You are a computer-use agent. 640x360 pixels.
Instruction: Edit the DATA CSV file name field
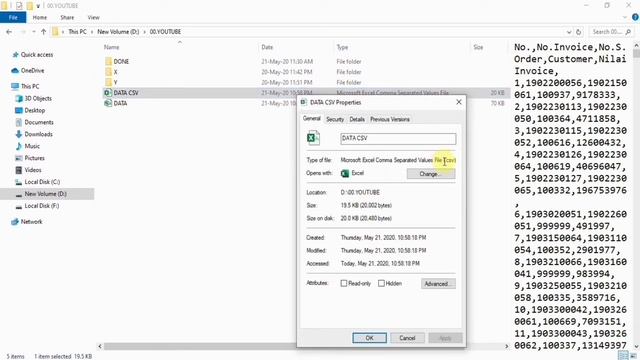pos(398,138)
